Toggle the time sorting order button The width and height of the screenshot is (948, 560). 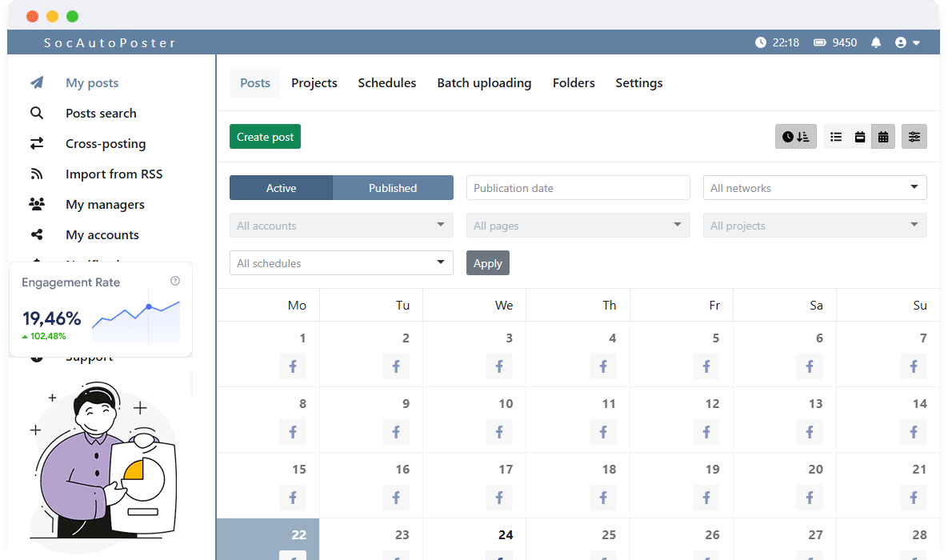click(795, 136)
